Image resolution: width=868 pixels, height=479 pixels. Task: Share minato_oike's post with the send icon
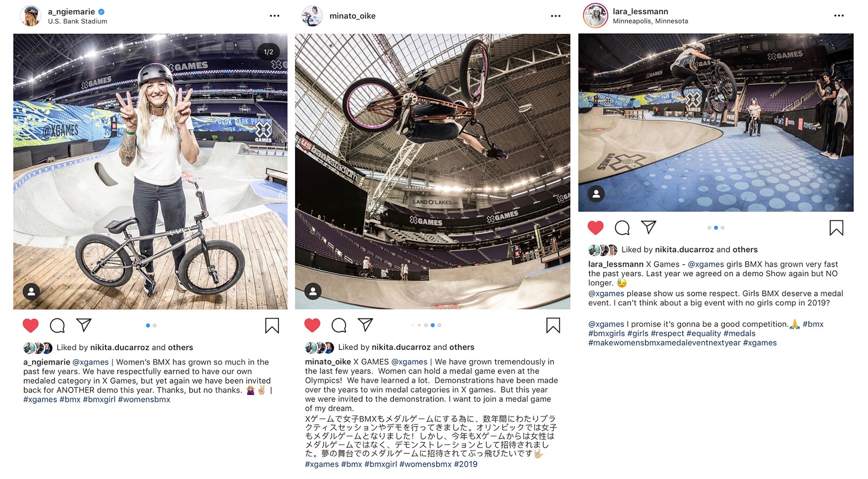(366, 325)
